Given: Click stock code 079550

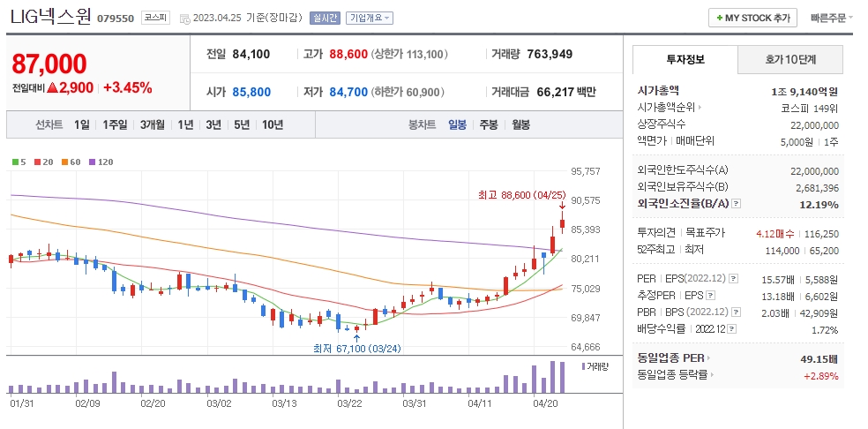Looking at the screenshot, I should point(116,19).
